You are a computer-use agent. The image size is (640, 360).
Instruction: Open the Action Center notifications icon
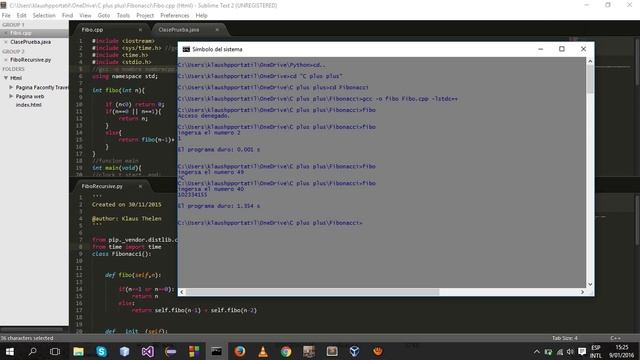click(x=582, y=352)
